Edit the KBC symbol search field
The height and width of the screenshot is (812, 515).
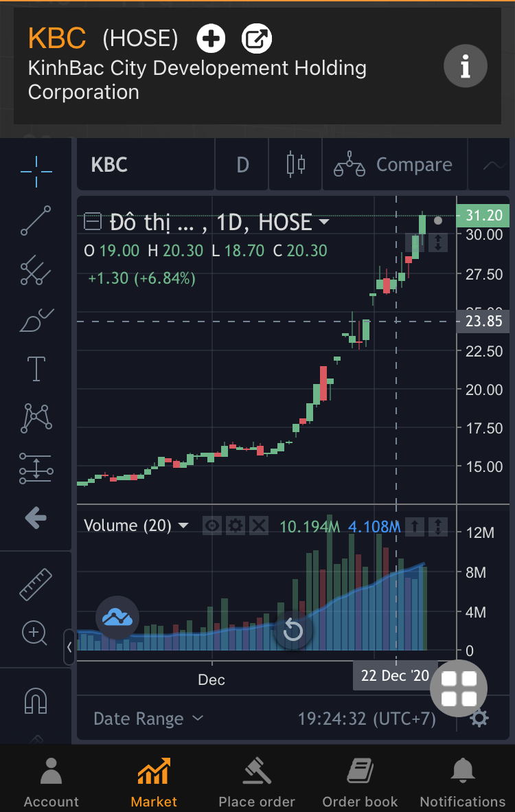[146, 165]
